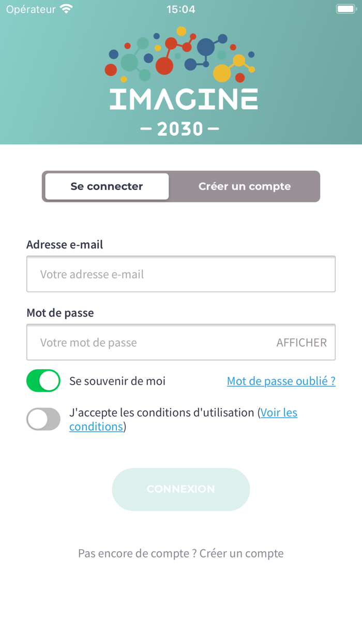Viewport: 362px width, 644px height.
Task: Open the Mot de passe oublié link
Action: coord(281,382)
